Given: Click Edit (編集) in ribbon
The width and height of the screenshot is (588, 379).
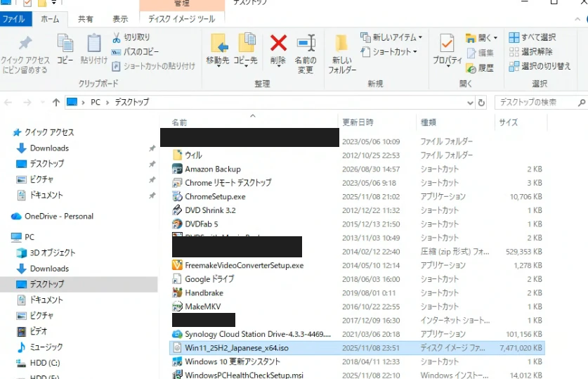Looking at the screenshot, I should [481, 53].
